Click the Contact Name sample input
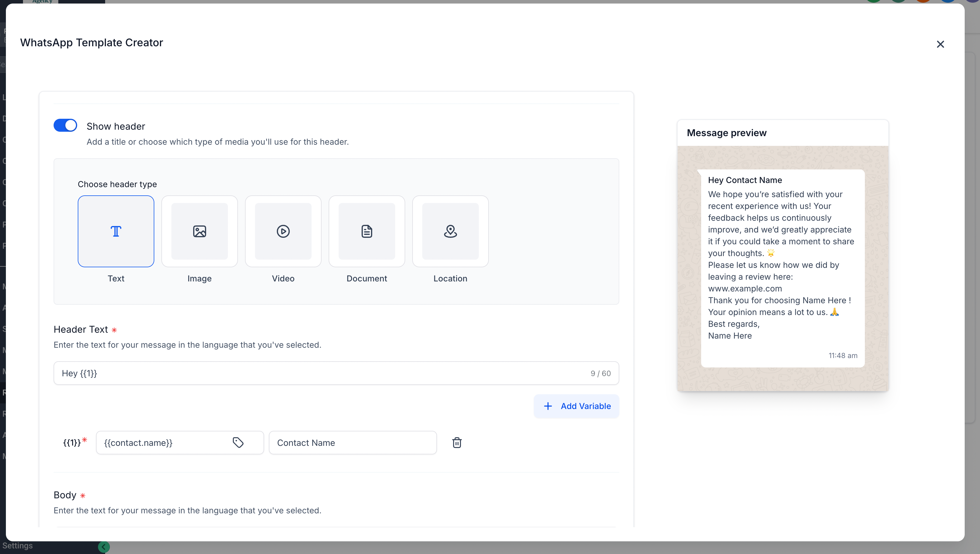980x554 pixels. pyautogui.click(x=352, y=442)
